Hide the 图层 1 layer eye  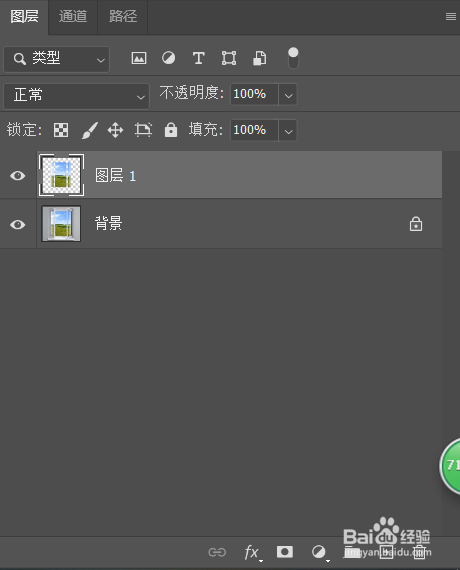(17, 176)
